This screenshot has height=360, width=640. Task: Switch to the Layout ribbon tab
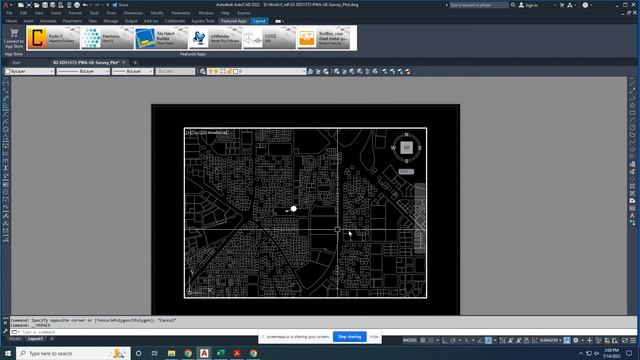tap(259, 21)
